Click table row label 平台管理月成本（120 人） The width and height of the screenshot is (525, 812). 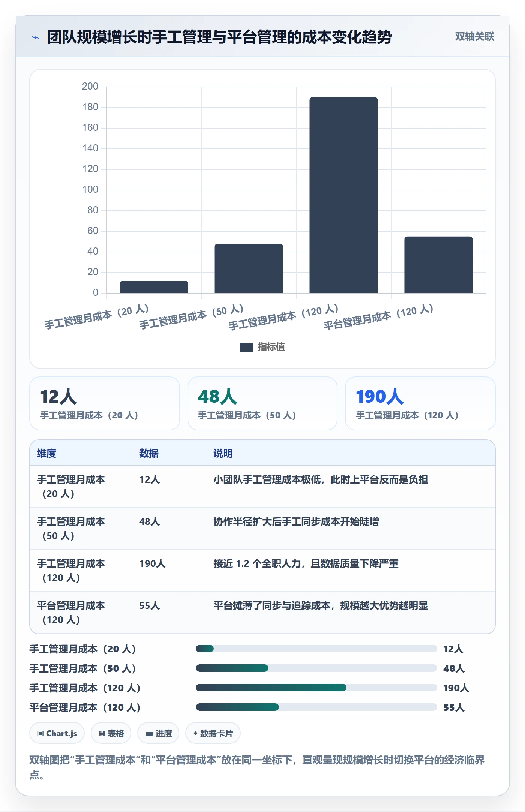pos(71,612)
